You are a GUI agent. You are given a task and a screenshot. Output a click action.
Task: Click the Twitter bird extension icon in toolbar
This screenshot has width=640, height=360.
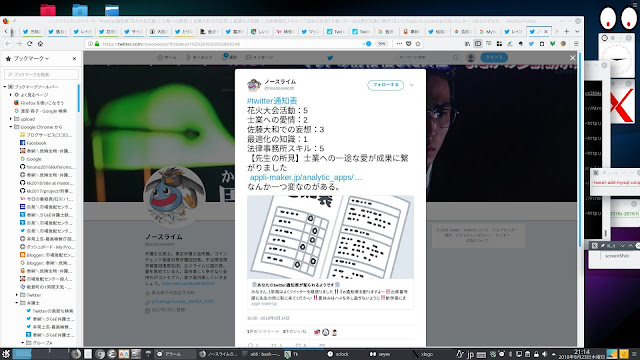(x=531, y=44)
